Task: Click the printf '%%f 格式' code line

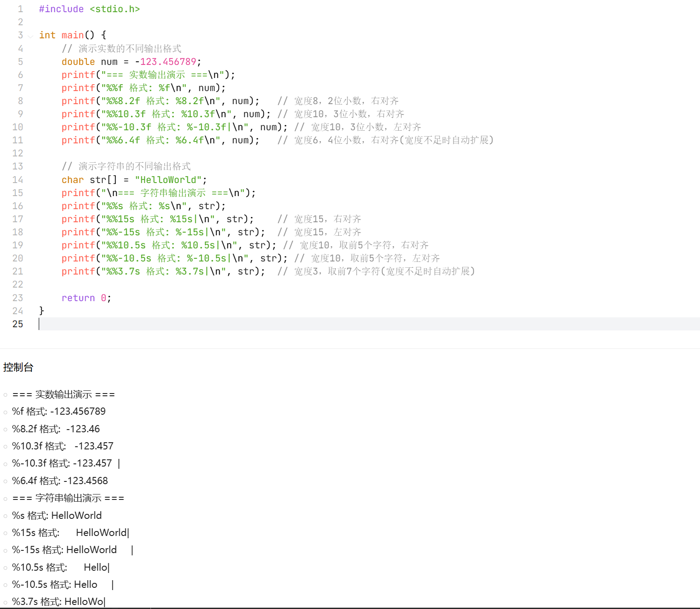Action: click(x=144, y=88)
